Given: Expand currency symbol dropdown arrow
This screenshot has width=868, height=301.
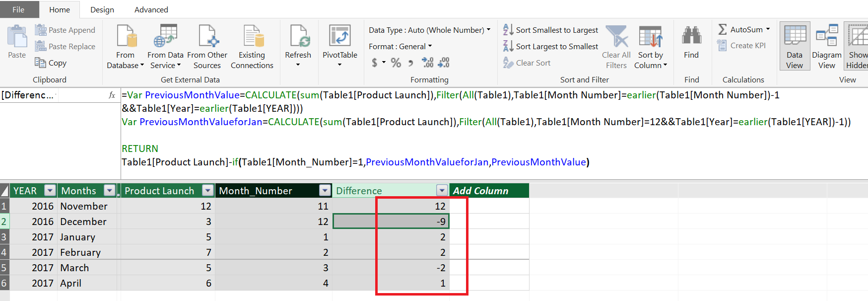Looking at the screenshot, I should coord(384,63).
